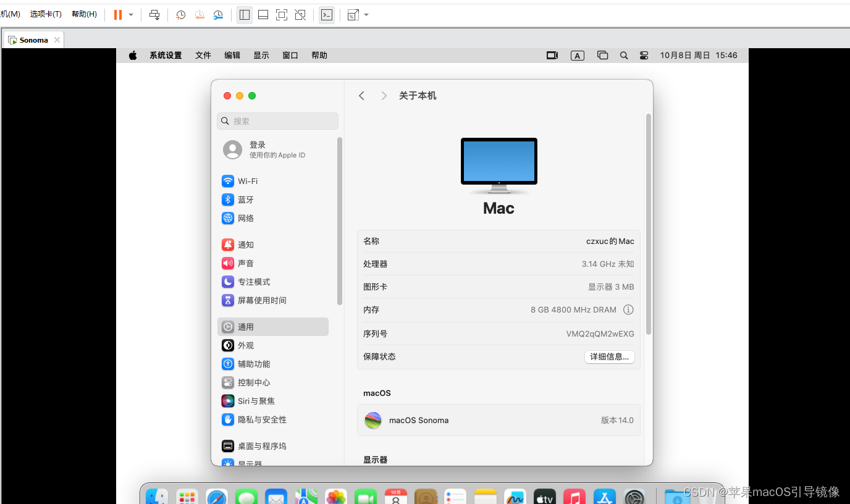The width and height of the screenshot is (850, 504).
Task: Click the Mac display image
Action: coord(499,164)
